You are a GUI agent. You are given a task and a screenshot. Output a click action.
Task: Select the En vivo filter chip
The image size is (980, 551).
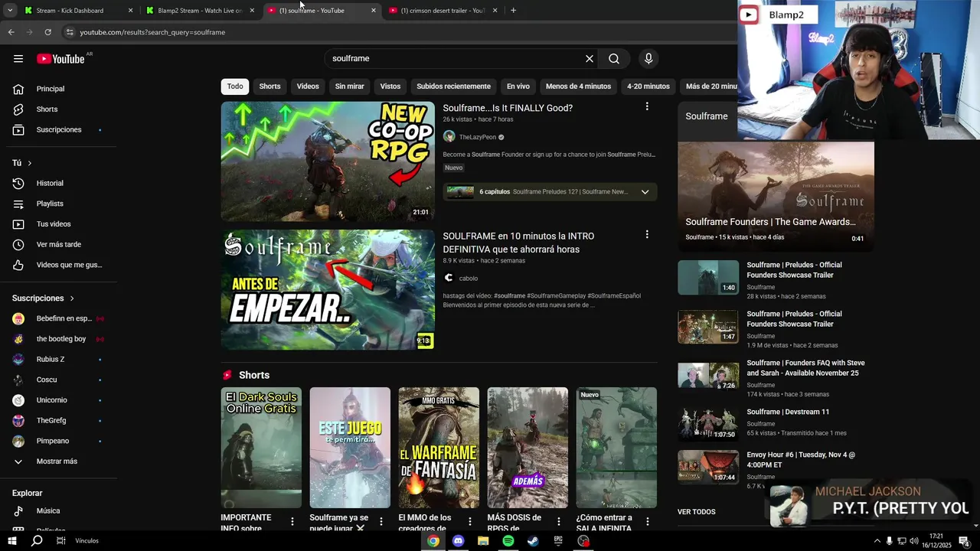[x=518, y=86]
